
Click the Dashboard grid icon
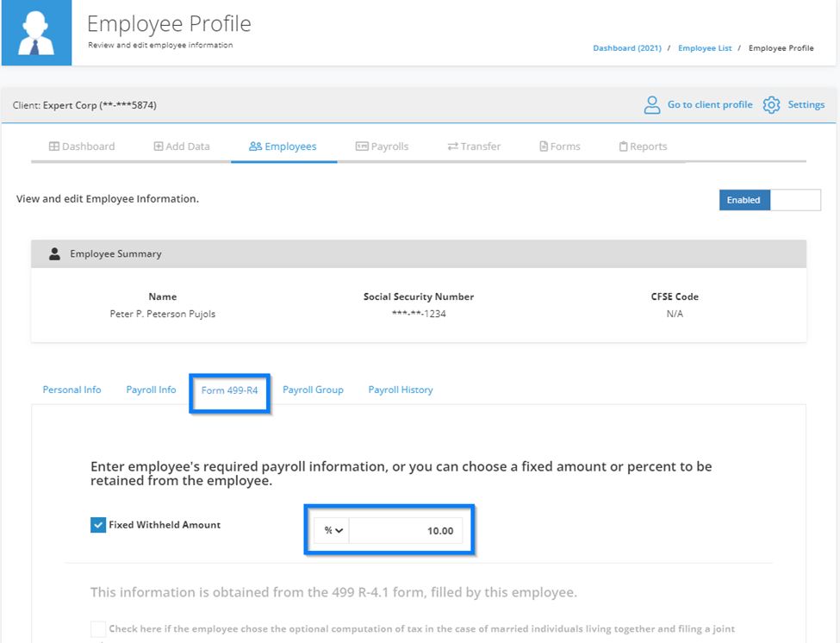[x=54, y=147]
